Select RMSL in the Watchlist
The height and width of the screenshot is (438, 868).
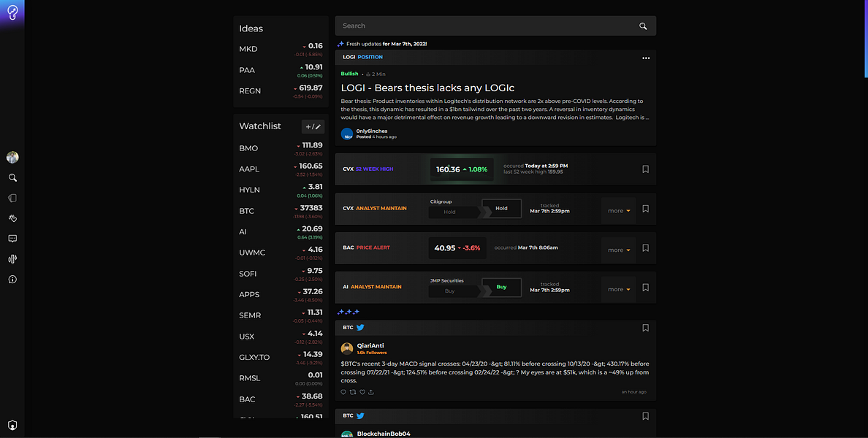[281, 378]
